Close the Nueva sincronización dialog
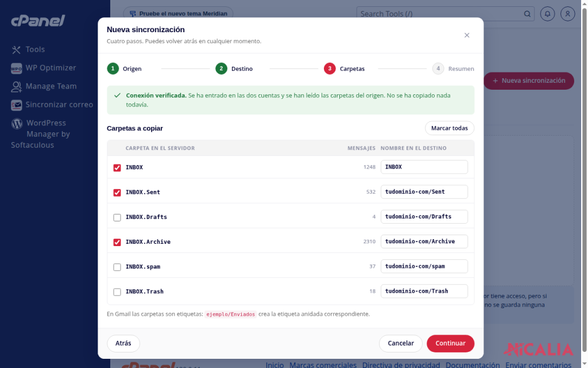This screenshot has width=588, height=368. [467, 35]
